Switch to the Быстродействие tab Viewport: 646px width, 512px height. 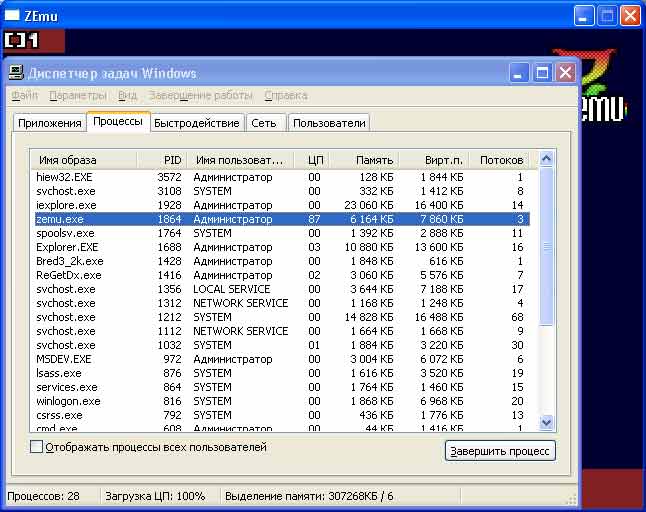pos(197,123)
